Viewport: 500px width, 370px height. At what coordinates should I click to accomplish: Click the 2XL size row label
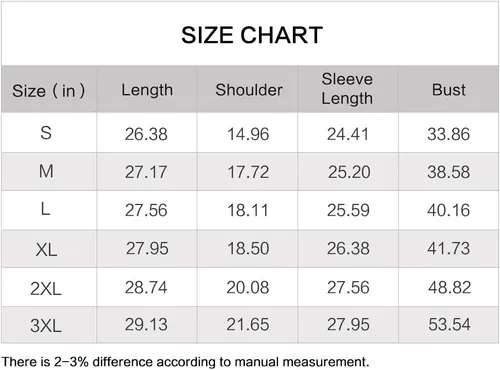[46, 288]
